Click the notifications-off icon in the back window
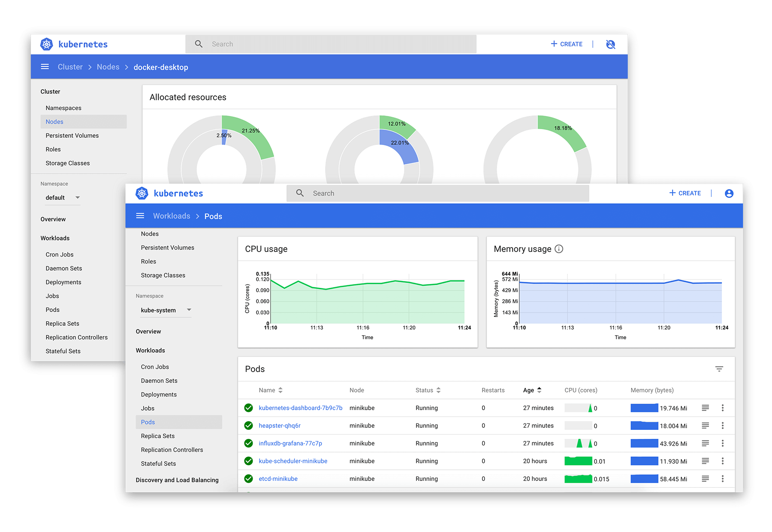Viewport: 772px width, 532px height. [x=611, y=44]
